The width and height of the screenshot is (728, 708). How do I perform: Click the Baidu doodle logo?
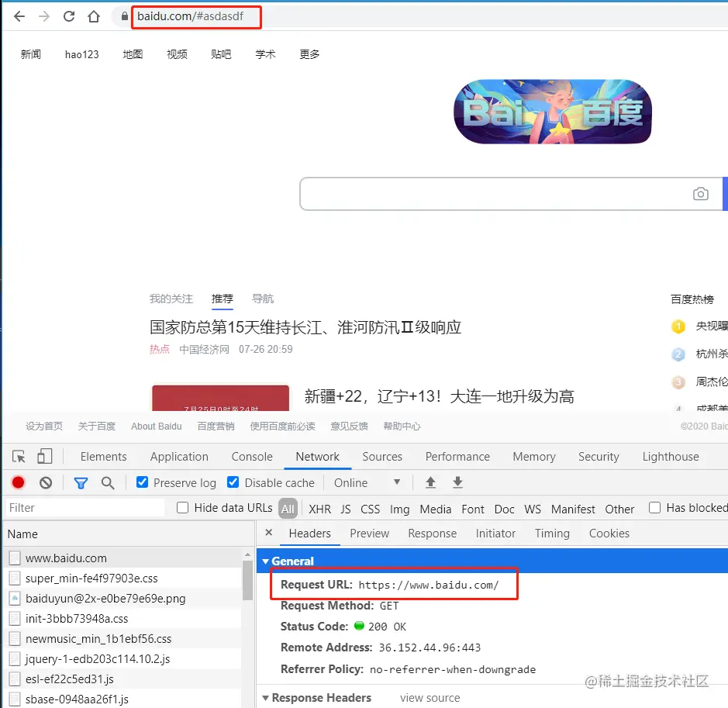point(553,112)
